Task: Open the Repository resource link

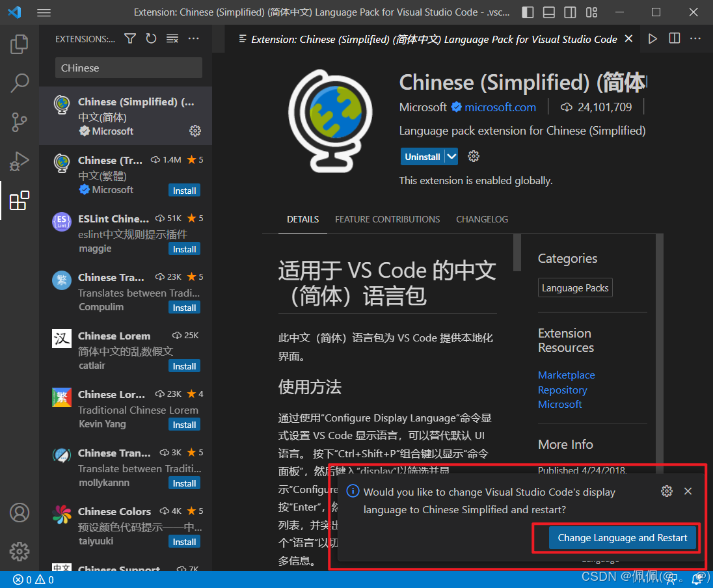Action: click(563, 390)
